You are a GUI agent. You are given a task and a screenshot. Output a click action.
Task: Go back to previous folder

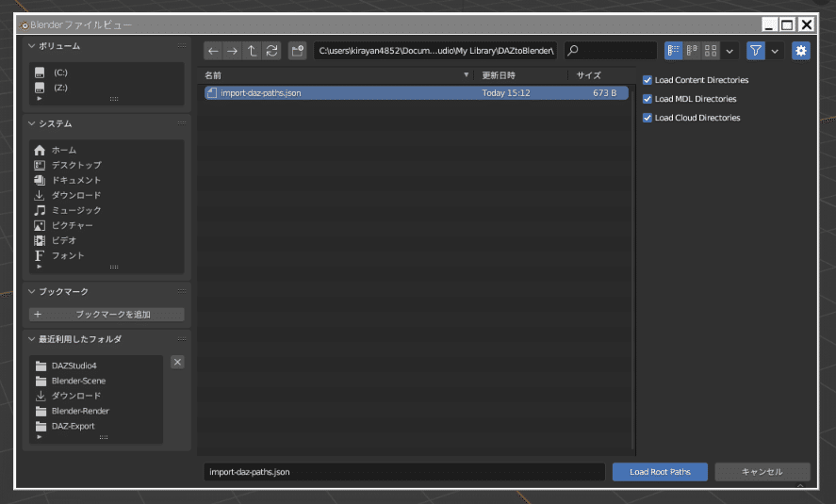click(213, 51)
